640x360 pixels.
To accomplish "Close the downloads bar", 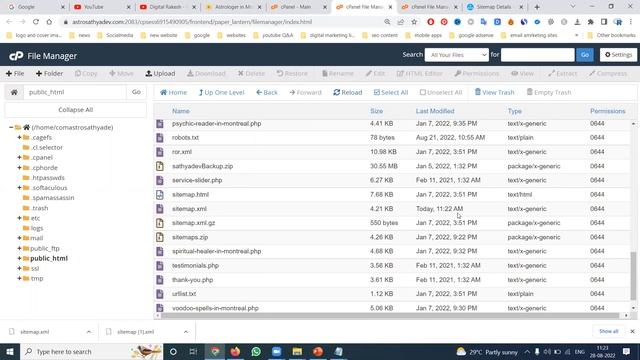I will pyautogui.click(x=632, y=331).
